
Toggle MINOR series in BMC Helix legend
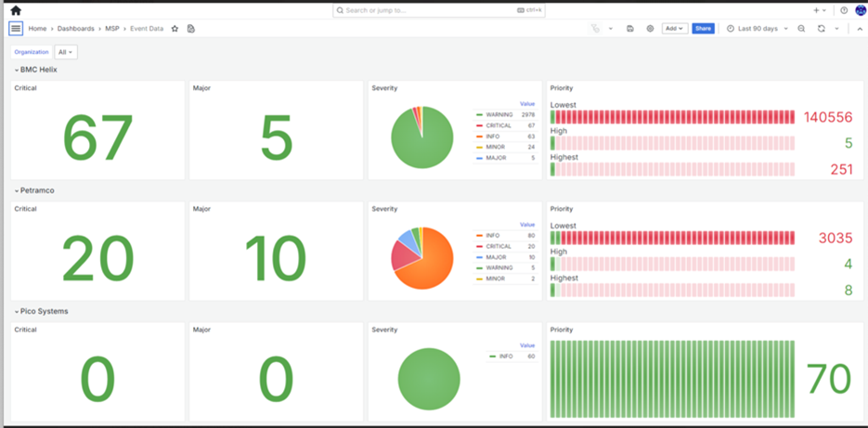pyautogui.click(x=495, y=148)
